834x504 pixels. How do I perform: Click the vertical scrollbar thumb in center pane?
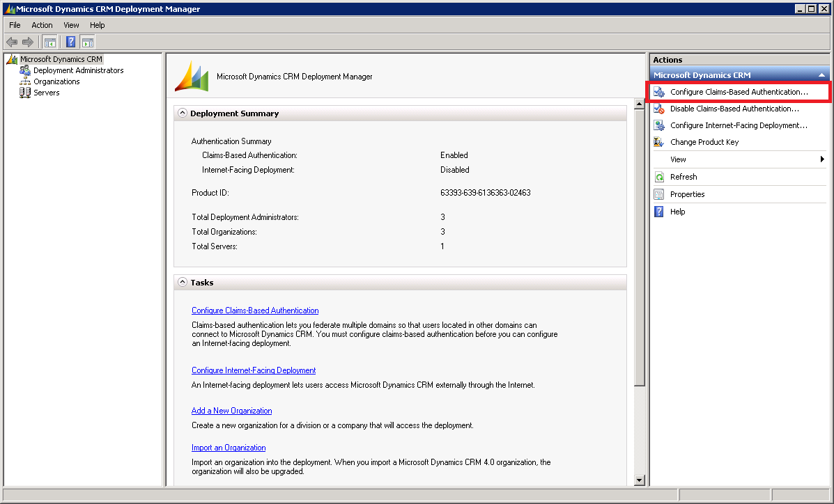(640, 248)
